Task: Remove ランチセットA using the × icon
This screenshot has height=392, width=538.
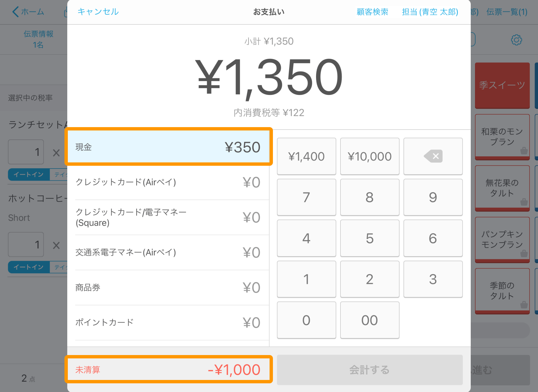Action: (x=56, y=153)
